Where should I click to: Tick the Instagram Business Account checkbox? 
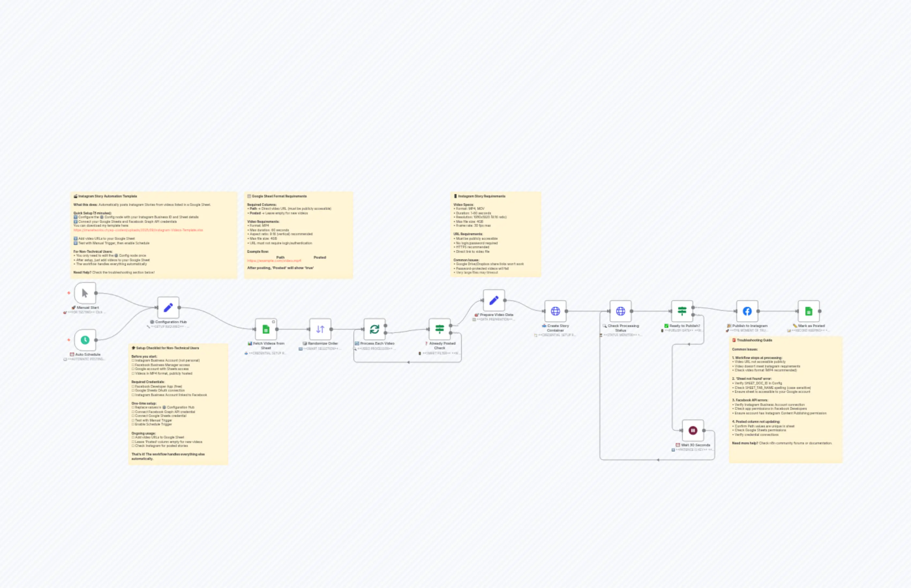[x=133, y=360]
